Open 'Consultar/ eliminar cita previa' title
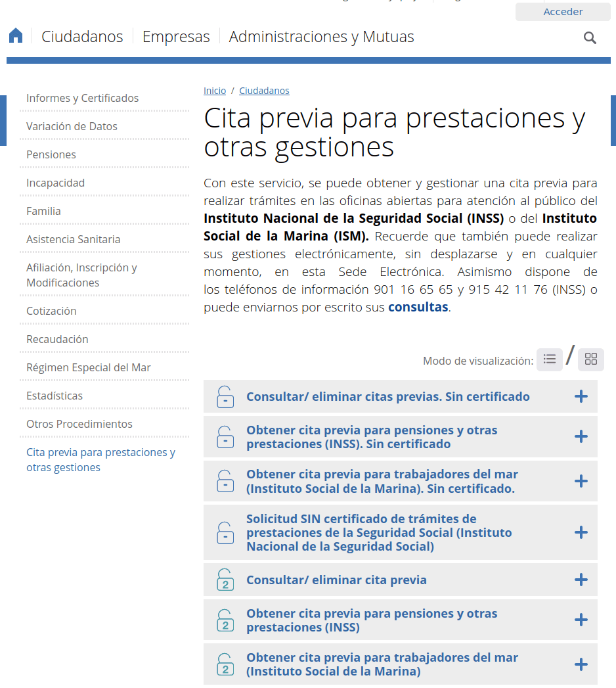The width and height of the screenshot is (616, 688). pyautogui.click(x=336, y=580)
